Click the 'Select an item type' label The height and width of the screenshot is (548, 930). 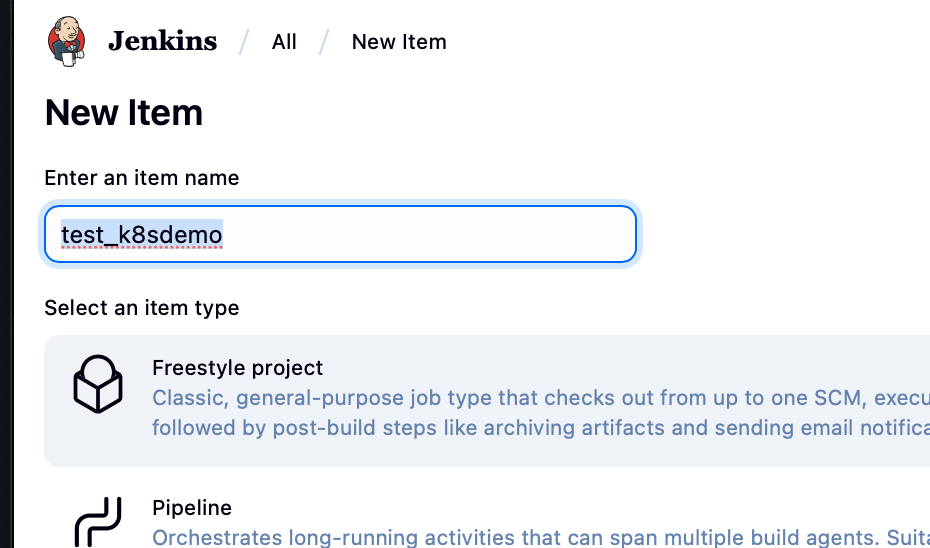(x=142, y=308)
